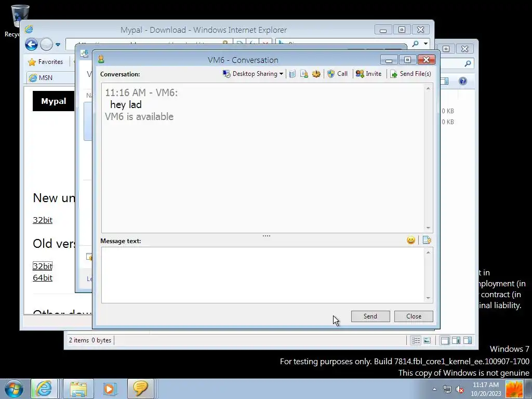Click the muted volume tray icon
Image resolution: width=532 pixels, height=399 pixels.
coord(460,389)
